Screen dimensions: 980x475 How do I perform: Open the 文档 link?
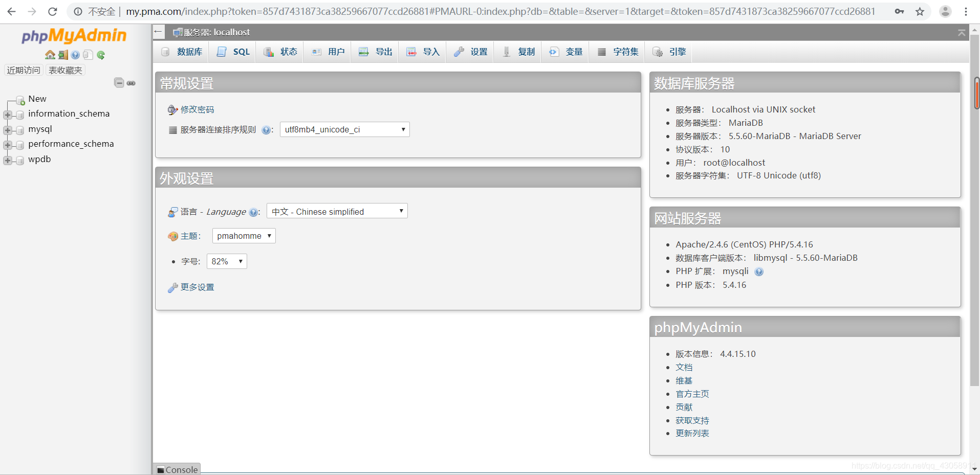pyautogui.click(x=684, y=367)
